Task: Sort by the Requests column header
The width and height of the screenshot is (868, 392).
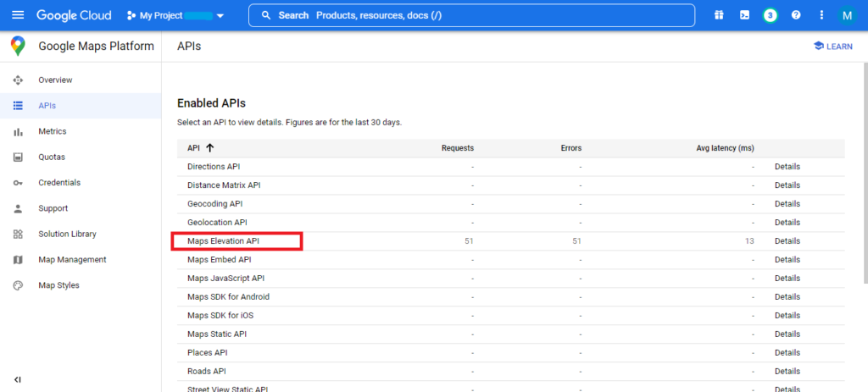Action: (457, 148)
